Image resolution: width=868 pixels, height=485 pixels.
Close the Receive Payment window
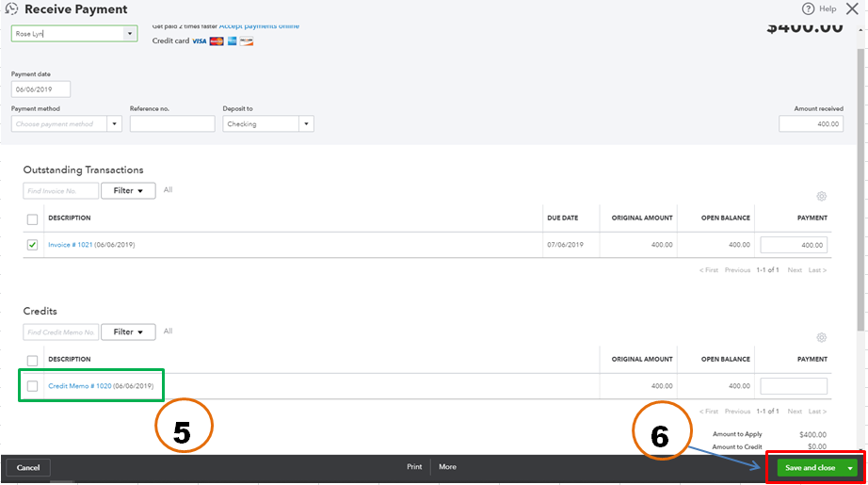(852, 8)
